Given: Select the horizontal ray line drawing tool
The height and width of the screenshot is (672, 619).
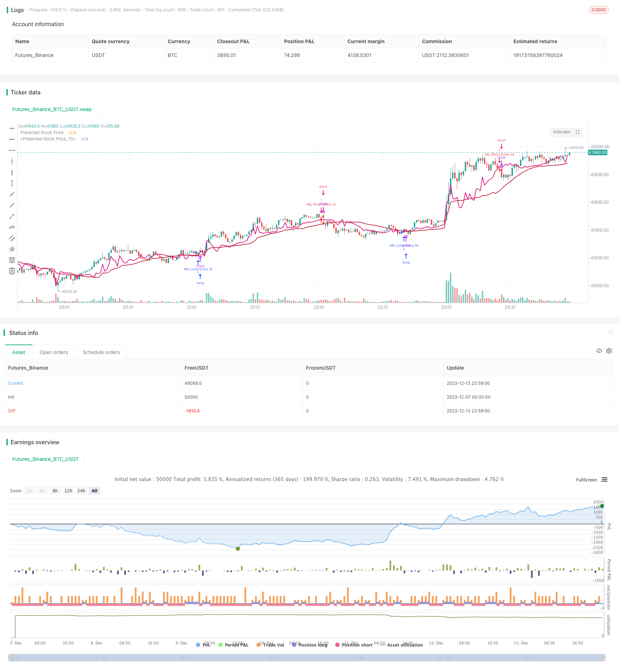Looking at the screenshot, I should [12, 139].
